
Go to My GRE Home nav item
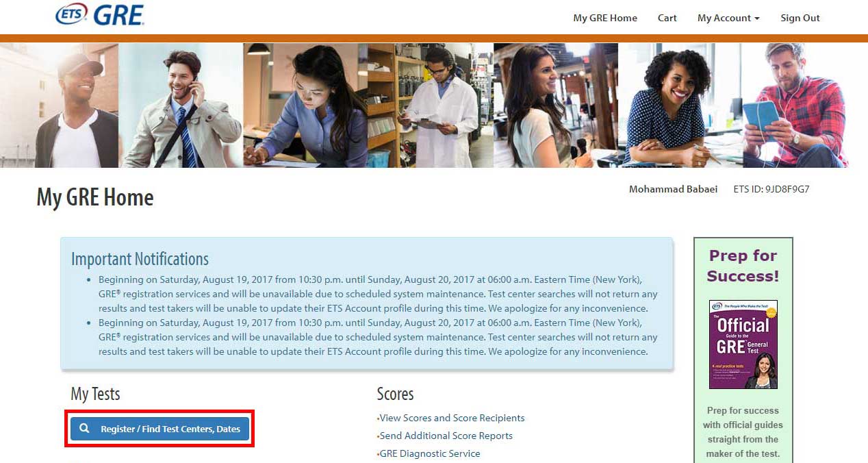coord(605,18)
